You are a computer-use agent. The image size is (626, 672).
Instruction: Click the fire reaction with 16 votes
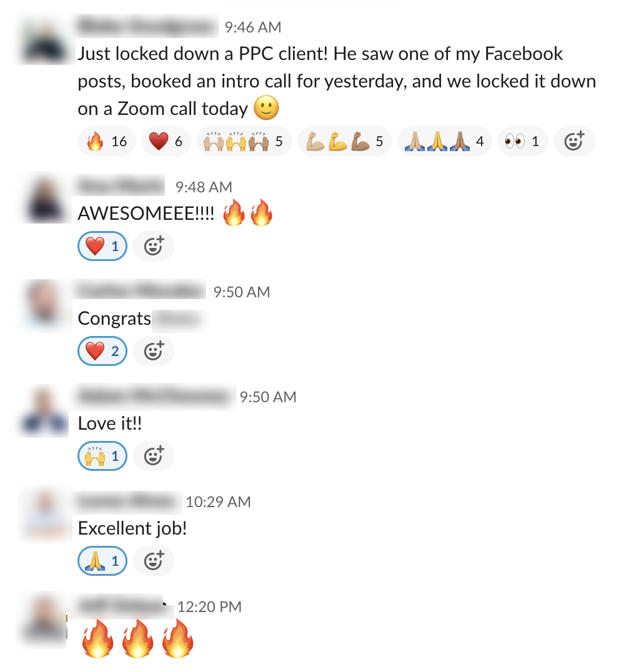coord(107,141)
